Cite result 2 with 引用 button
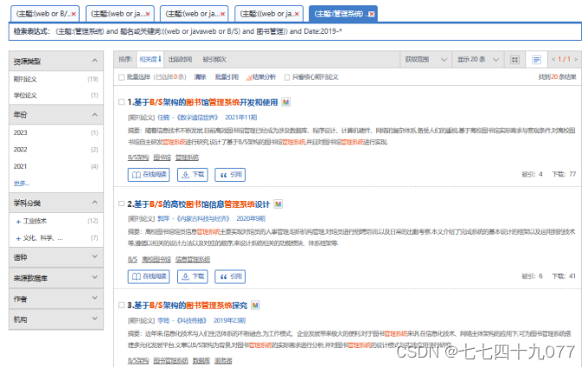Viewport: 588px width, 368px height. point(230,276)
